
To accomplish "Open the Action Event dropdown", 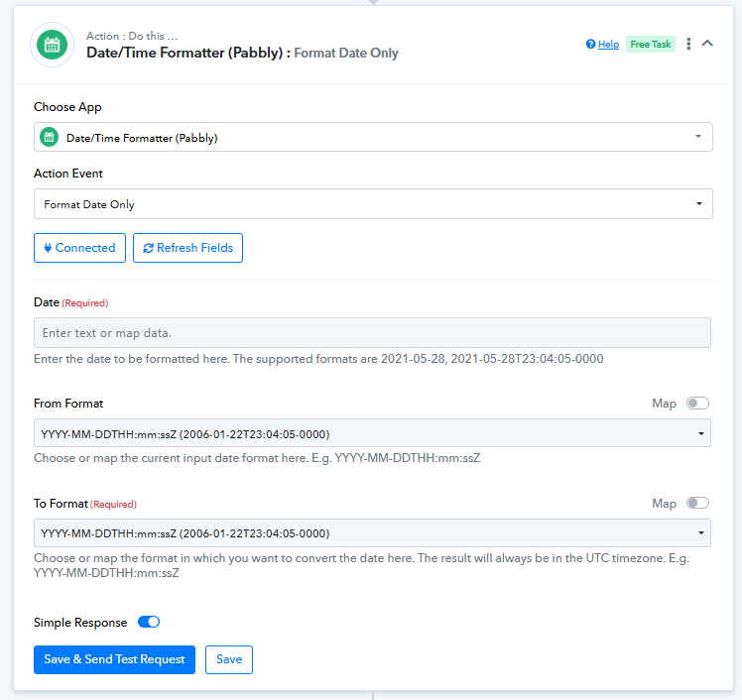I will pos(373,204).
